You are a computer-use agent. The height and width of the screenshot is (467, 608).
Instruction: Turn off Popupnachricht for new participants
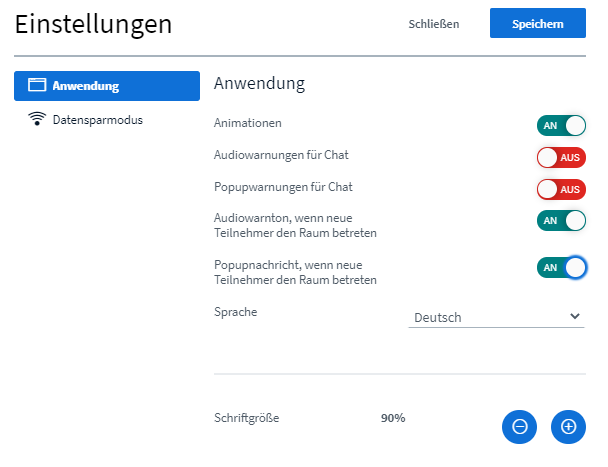(x=561, y=267)
